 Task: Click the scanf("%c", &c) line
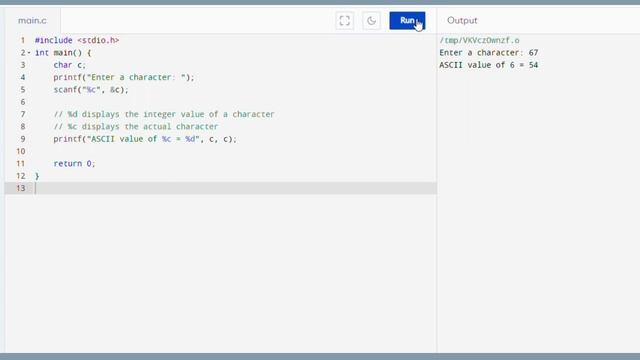[x=91, y=89]
